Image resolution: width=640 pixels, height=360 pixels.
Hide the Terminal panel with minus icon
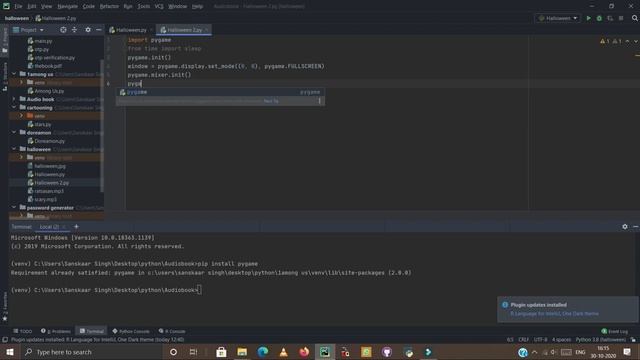(x=636, y=227)
